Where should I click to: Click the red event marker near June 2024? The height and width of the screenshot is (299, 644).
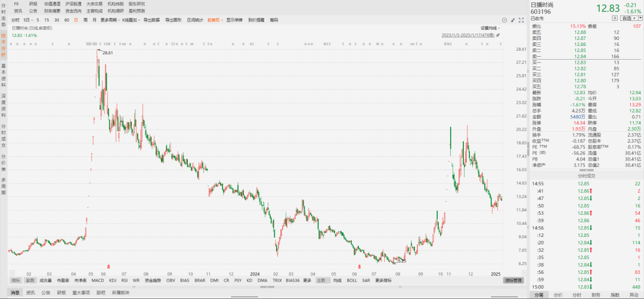[360, 267]
